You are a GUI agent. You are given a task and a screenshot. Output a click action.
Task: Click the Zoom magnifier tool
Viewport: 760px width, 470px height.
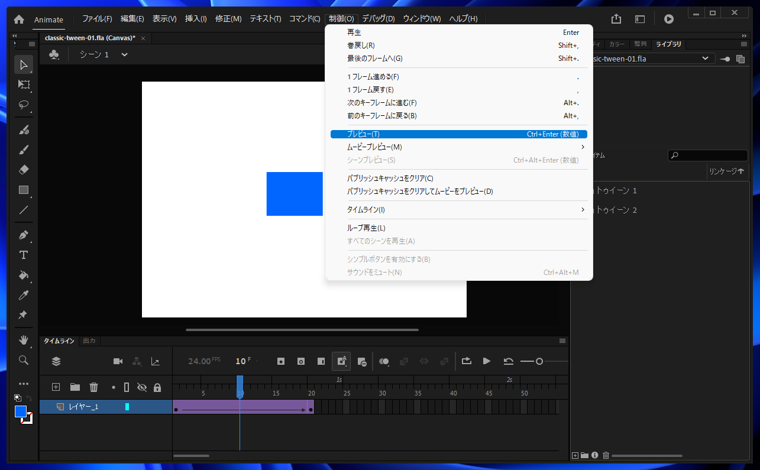click(24, 360)
